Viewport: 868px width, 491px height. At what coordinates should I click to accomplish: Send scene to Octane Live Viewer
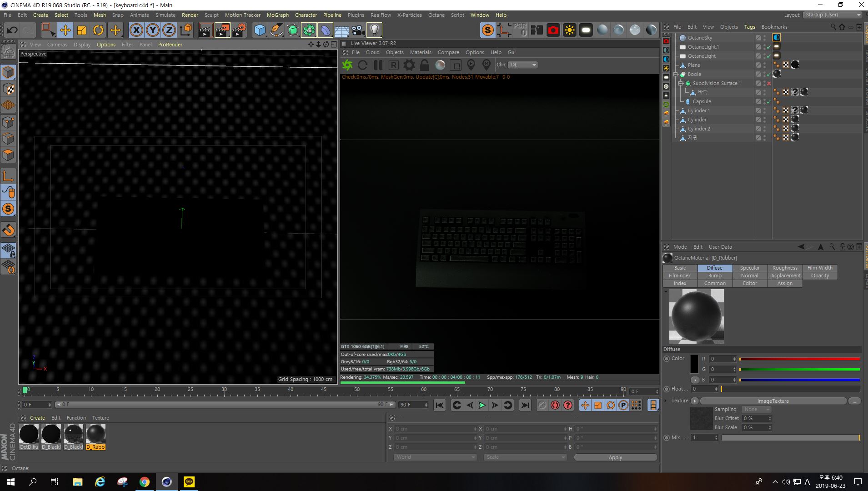pos(347,65)
